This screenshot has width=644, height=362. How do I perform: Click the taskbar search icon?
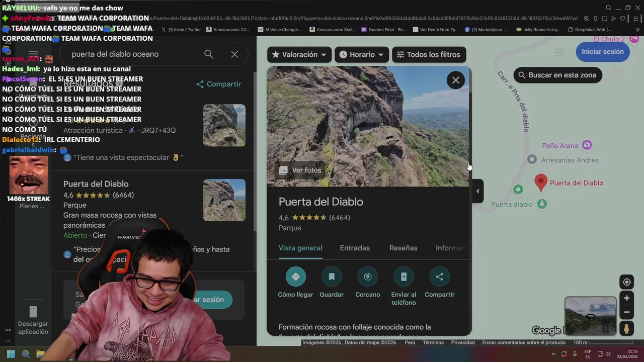click(x=26, y=354)
